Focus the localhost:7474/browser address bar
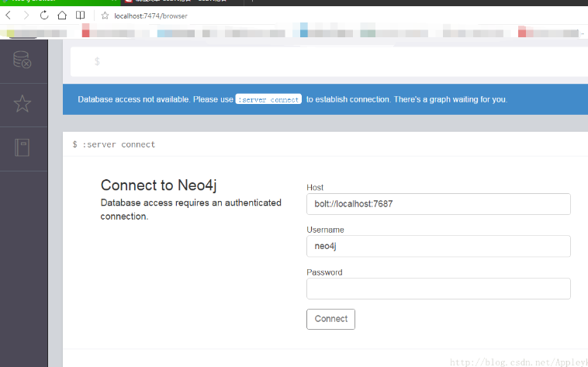Screen dimensions: 588x367 [x=150, y=16]
